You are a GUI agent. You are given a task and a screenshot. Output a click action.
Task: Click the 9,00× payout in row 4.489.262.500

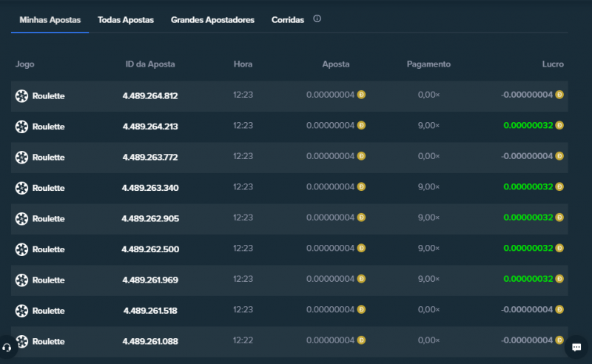point(428,248)
